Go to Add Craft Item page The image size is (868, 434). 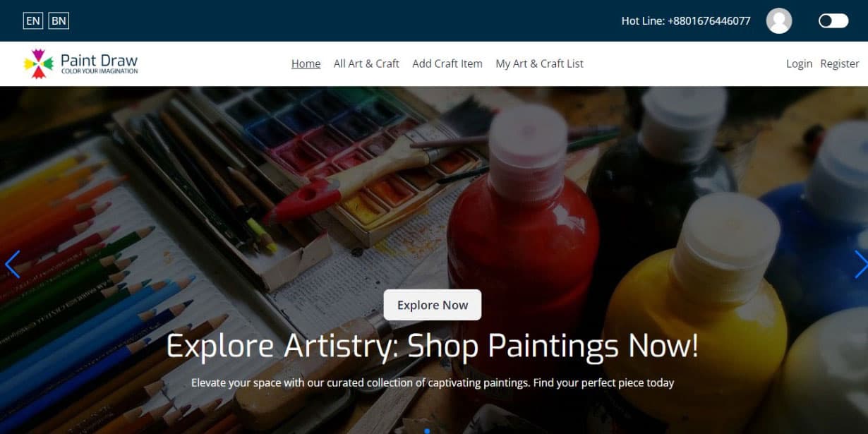coord(447,64)
